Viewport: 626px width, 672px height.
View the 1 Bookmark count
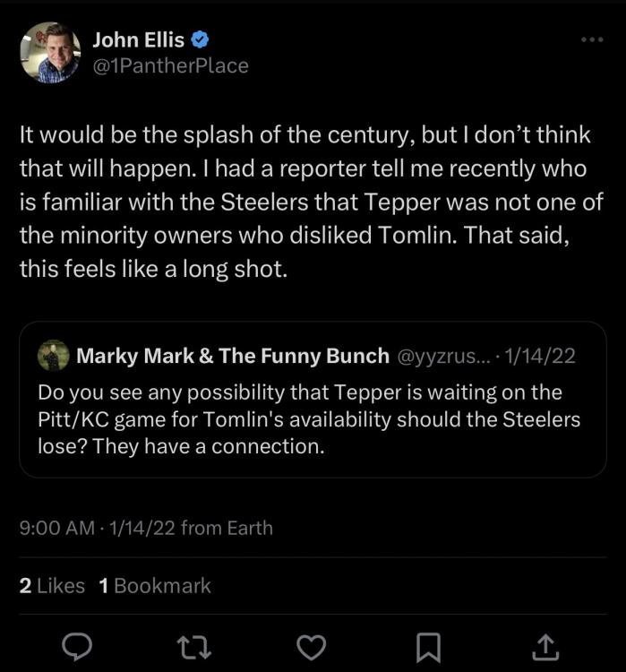point(155,586)
